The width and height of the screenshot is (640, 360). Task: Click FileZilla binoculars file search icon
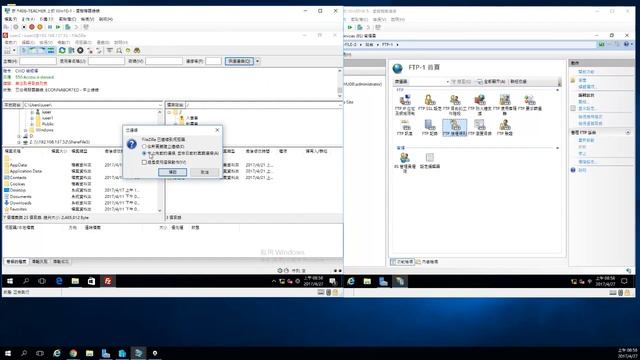(x=137, y=50)
